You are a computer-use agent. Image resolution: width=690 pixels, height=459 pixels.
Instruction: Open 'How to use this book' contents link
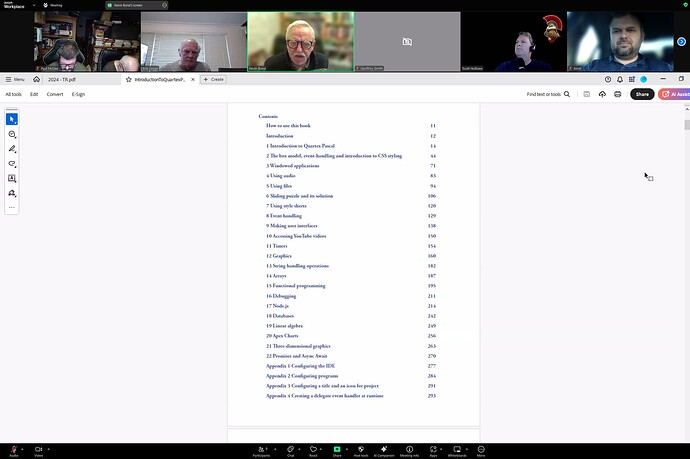(288, 125)
